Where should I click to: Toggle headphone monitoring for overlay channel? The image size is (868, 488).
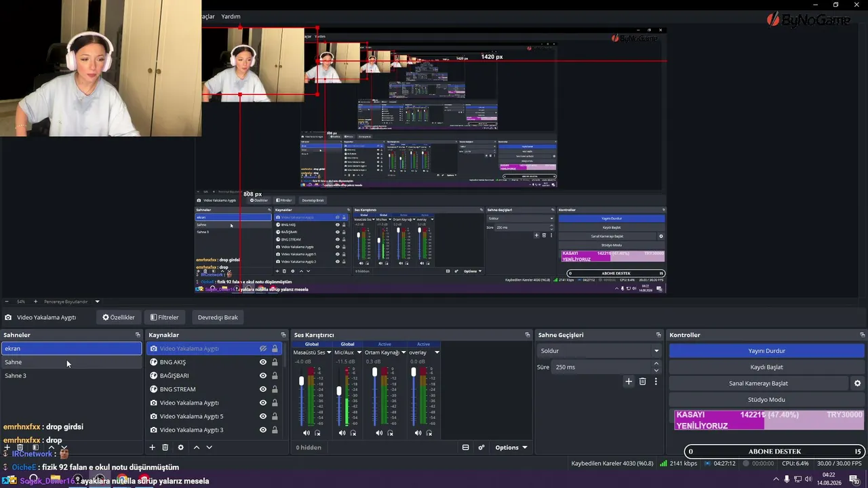tap(429, 433)
